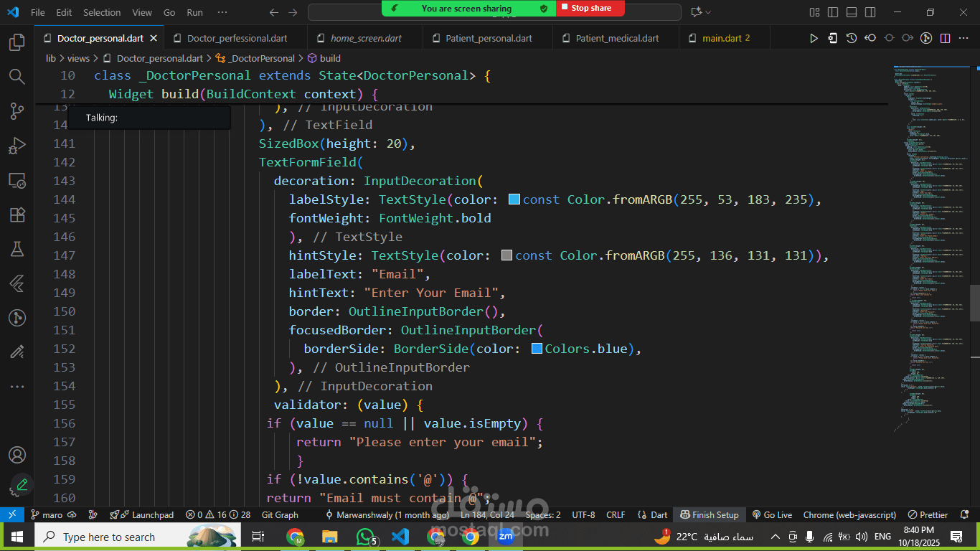The height and width of the screenshot is (551, 980).
Task: Open the Accounts menu icon
Action: [17, 455]
